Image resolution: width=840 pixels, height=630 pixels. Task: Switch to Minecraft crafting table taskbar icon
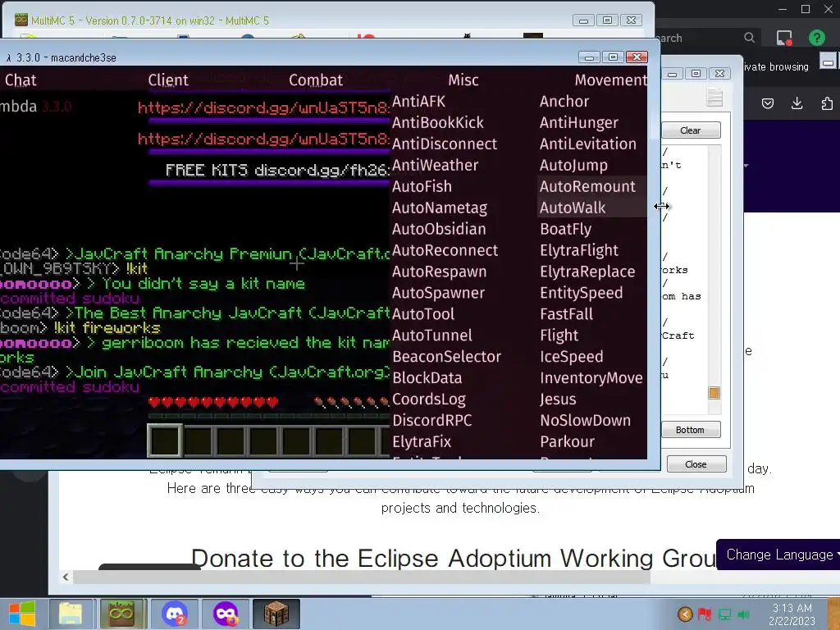pos(276,614)
